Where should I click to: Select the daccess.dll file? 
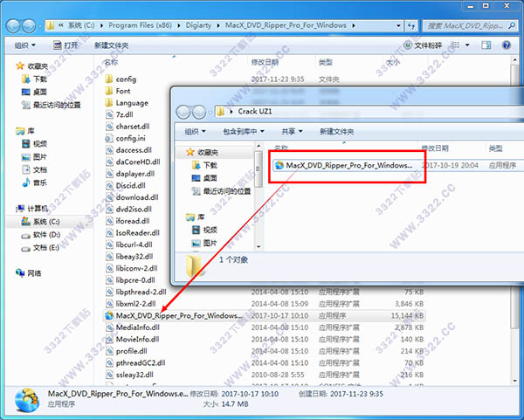point(128,150)
